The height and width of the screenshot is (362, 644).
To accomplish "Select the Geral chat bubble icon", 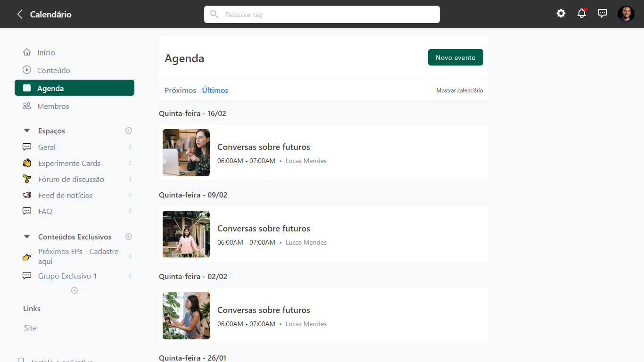I will click(27, 147).
